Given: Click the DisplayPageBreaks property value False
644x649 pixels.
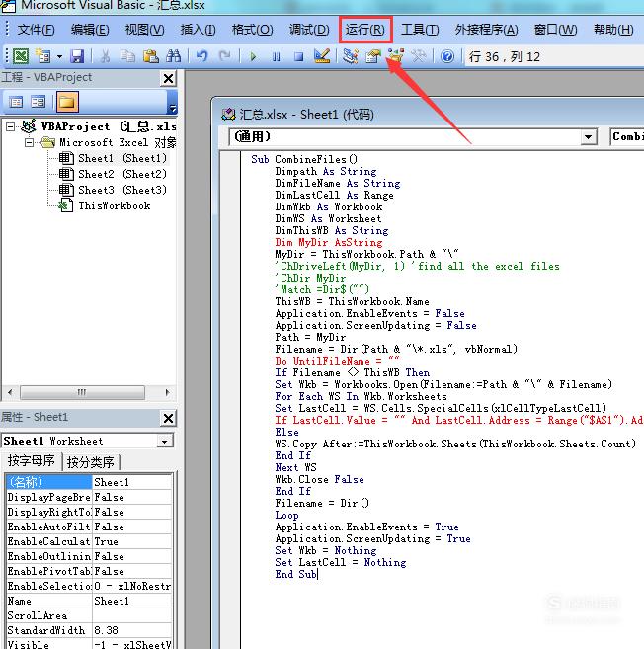Looking at the screenshot, I should [132, 497].
